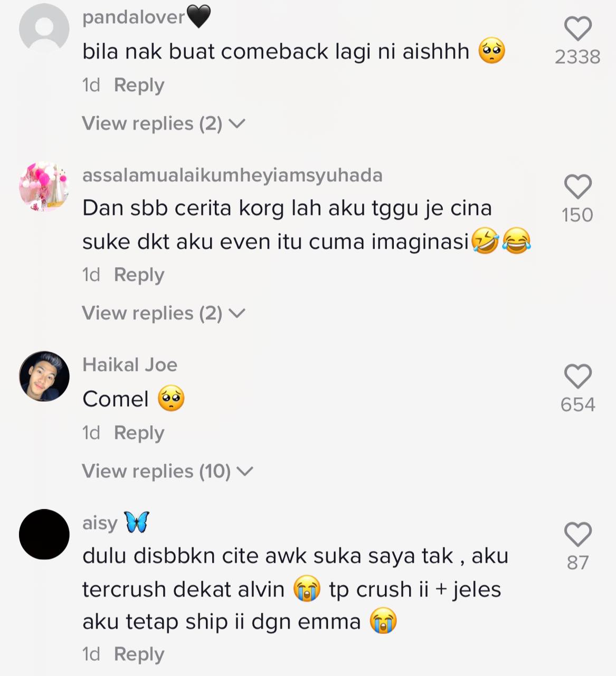Reply to pandalover's comeback comment

139,85
